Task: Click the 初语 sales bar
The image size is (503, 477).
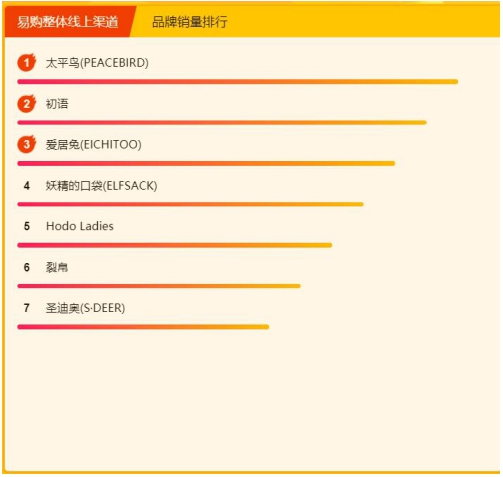Action: [x=222, y=123]
